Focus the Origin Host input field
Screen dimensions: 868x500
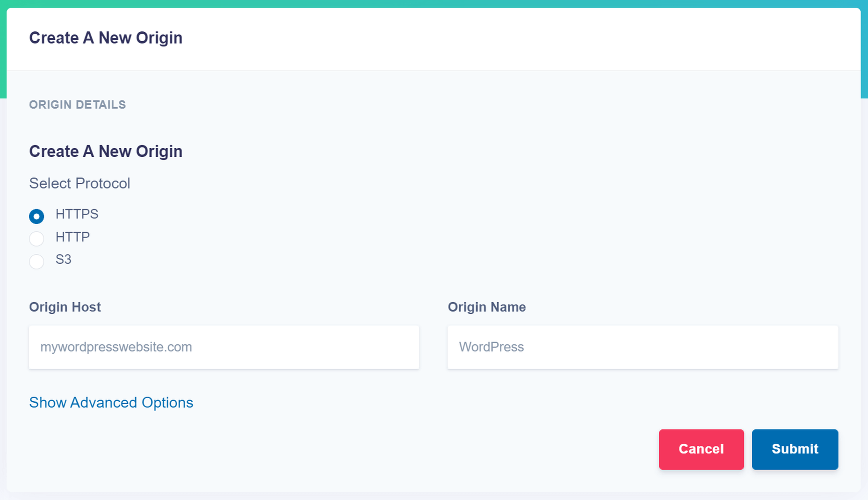(224, 347)
